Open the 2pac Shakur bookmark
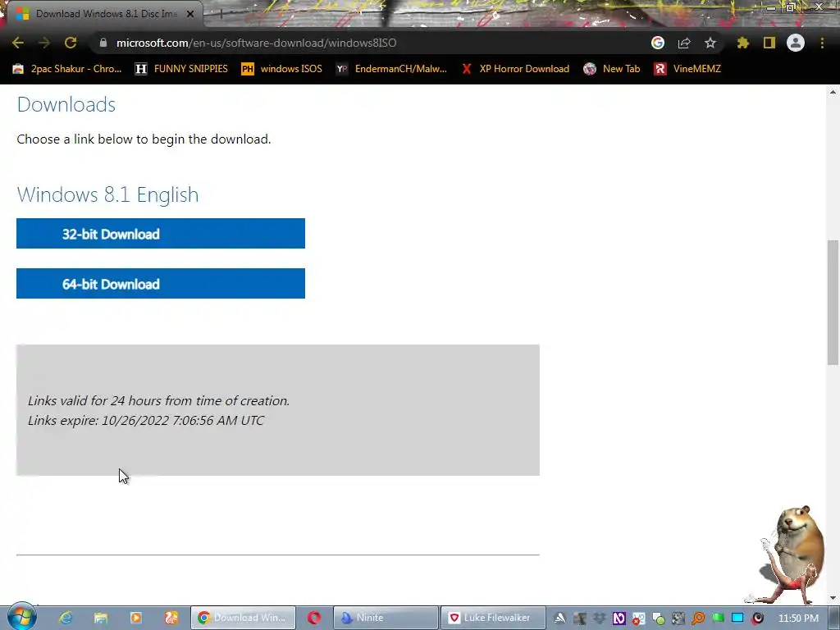 pyautogui.click(x=67, y=69)
